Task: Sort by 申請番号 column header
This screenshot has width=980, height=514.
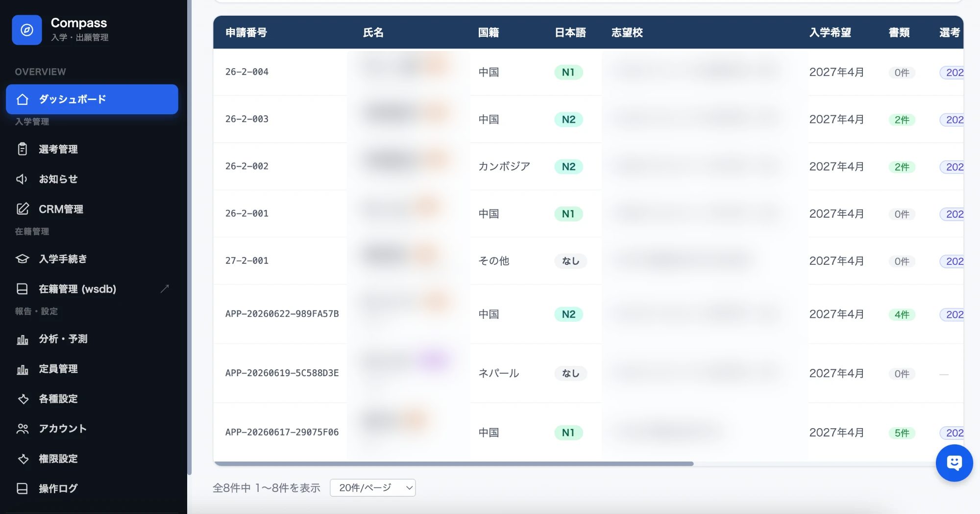Action: pos(246,32)
